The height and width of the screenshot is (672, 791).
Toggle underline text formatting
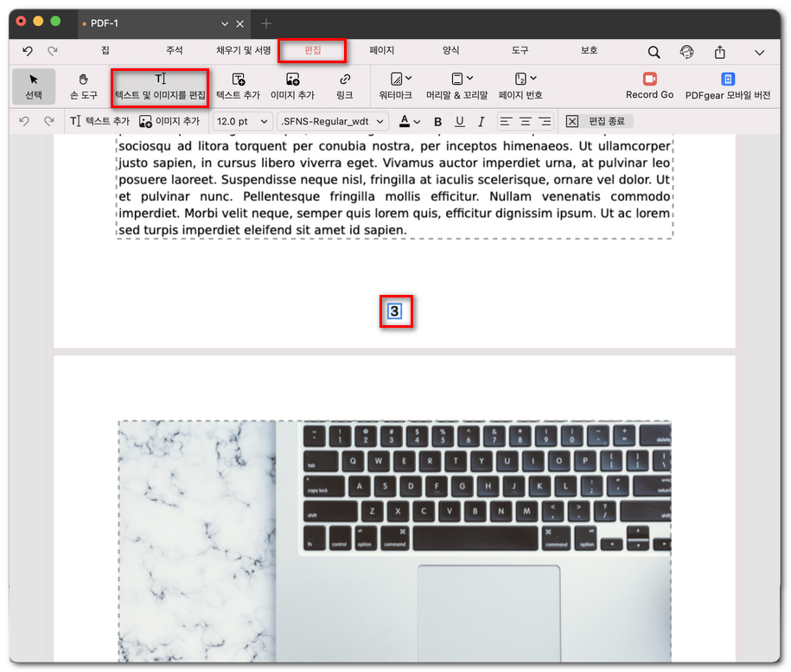click(x=459, y=122)
